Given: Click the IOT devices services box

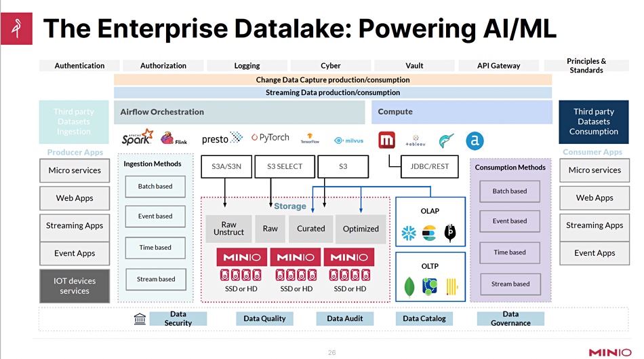Looking at the screenshot, I should pos(75,286).
